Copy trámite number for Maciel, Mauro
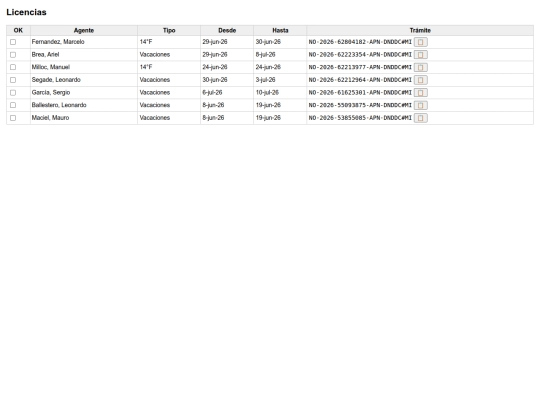The height and width of the screenshot is (405, 540). pos(420,118)
